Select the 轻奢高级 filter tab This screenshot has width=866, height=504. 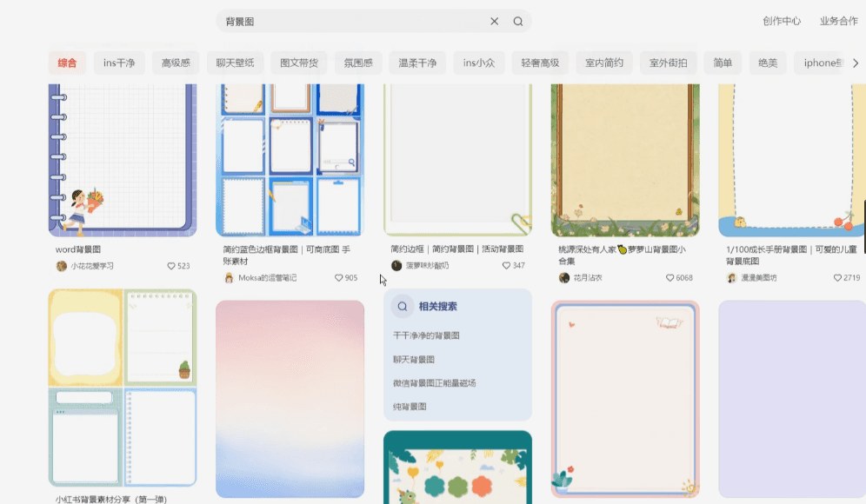540,63
